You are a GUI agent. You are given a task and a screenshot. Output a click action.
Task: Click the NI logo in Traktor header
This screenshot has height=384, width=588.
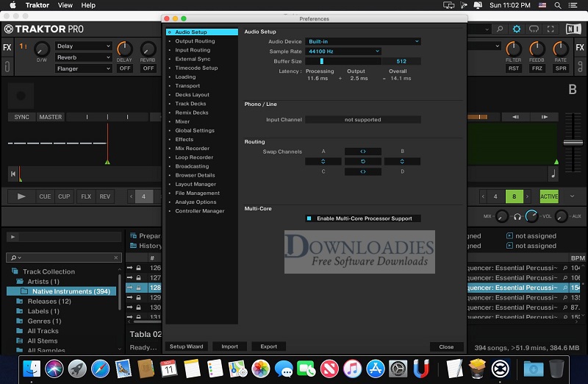click(573, 29)
